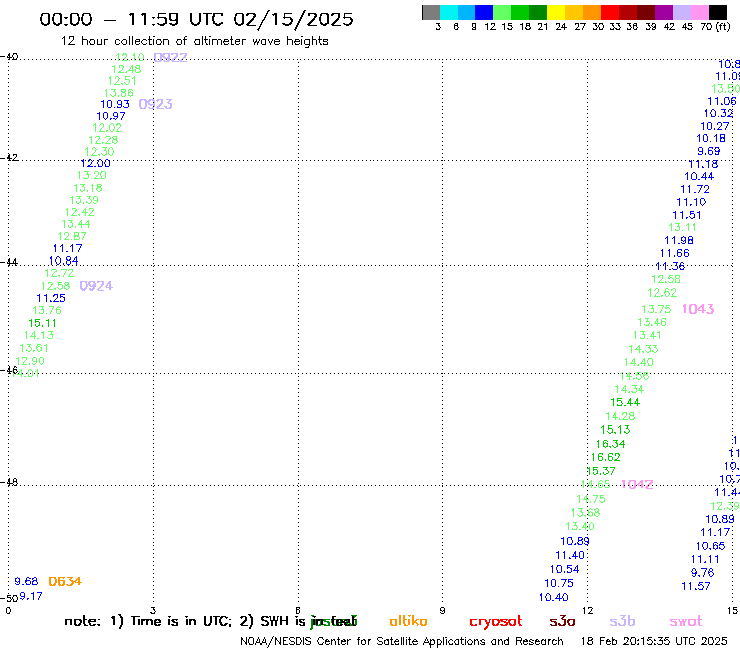
Task: Click the 12.00 wave height value
Action: pos(95,163)
